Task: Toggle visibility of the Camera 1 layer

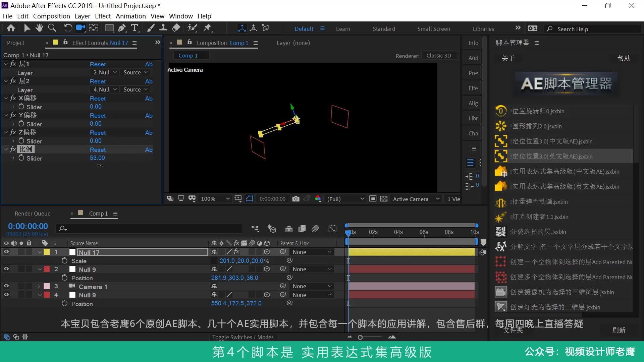Action: (x=6, y=286)
